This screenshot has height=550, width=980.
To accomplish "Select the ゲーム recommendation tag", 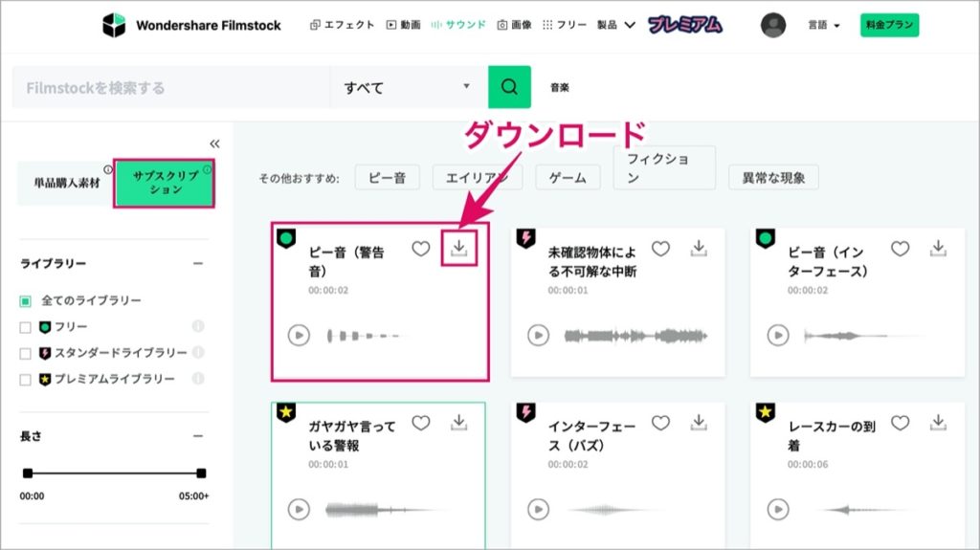I will 568,178.
